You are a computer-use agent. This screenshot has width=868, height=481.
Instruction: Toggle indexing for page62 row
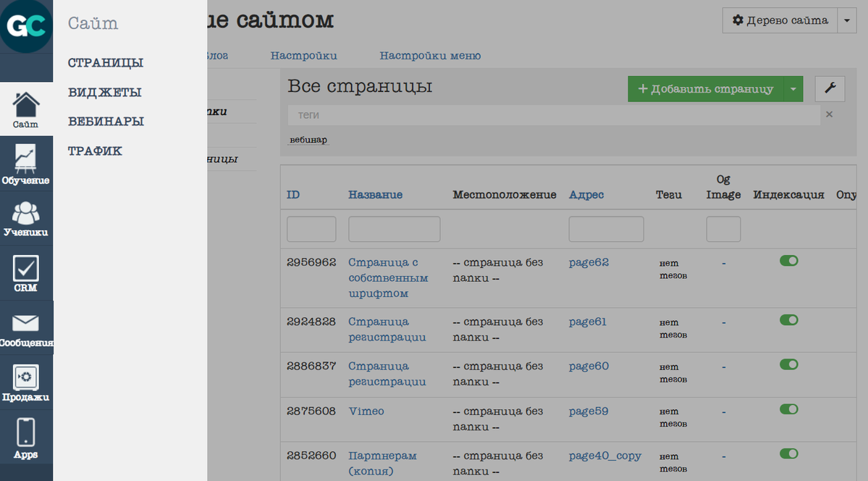click(x=789, y=261)
